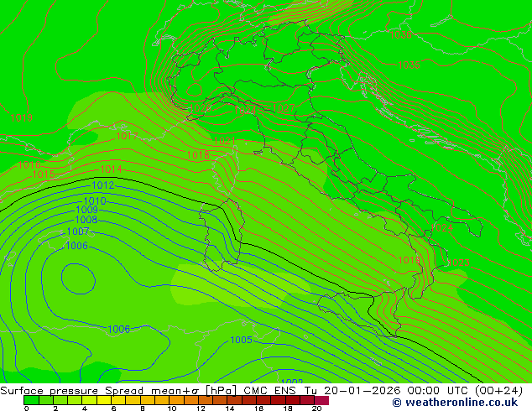Viewport: 532px width, 411px height.
Task: Select the 1016 contour label
Action: pos(29,164)
